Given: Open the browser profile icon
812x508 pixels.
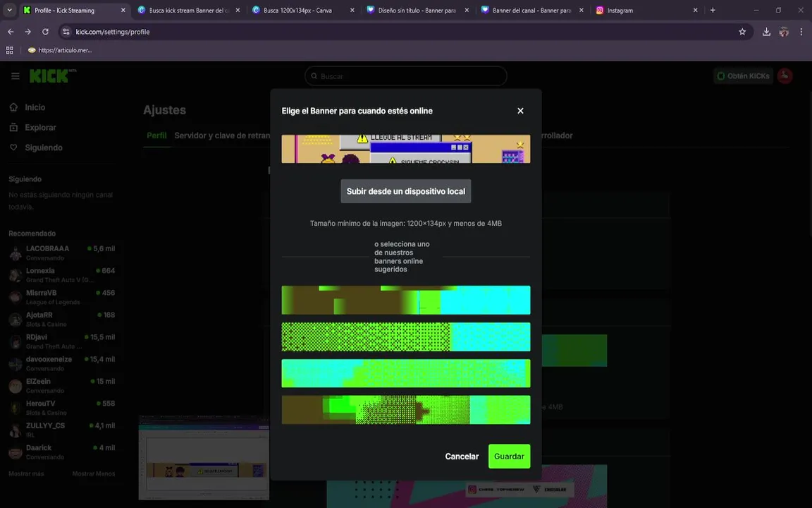Looking at the screenshot, I should click(784, 32).
